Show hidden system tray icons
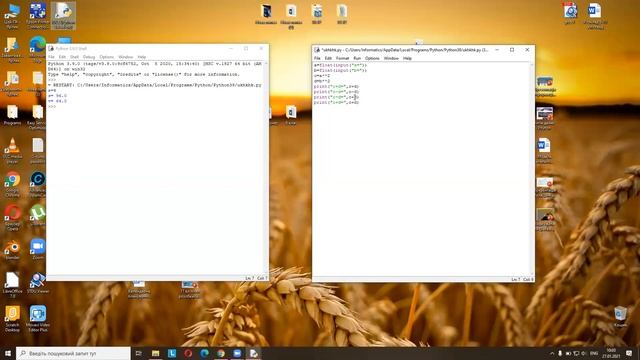The width and height of the screenshot is (640, 360). pyautogui.click(x=552, y=353)
